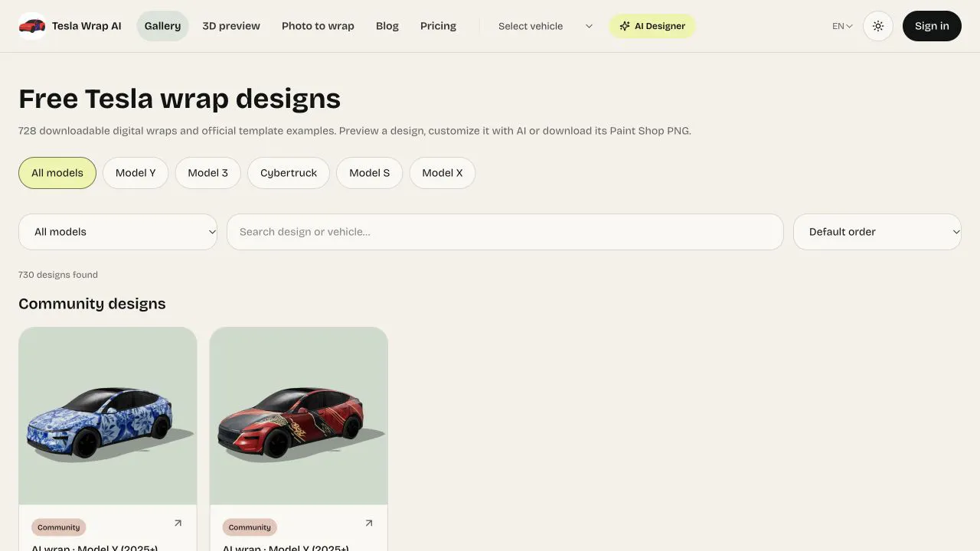Open the Pricing page
Image resolution: width=980 pixels, height=551 pixels.
(x=438, y=26)
